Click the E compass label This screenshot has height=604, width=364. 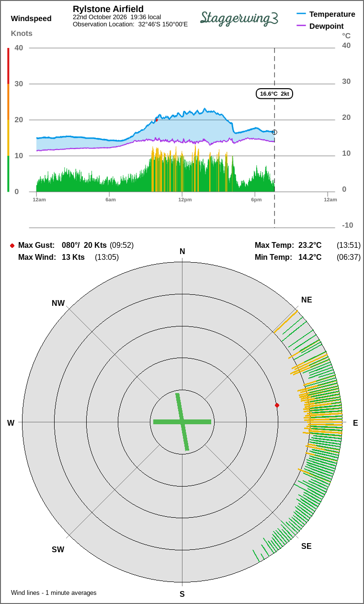[355, 423]
